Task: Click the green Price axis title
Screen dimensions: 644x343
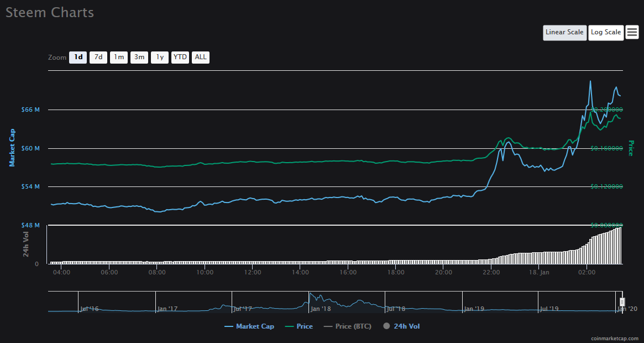Action: [631, 148]
